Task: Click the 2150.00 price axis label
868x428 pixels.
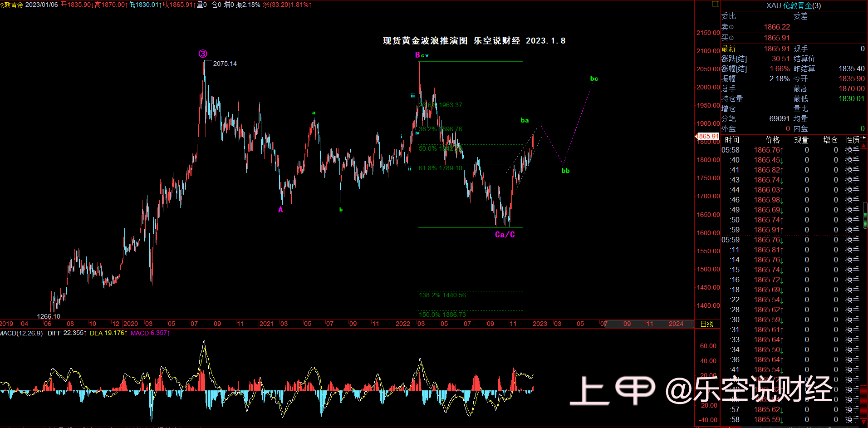Action: point(708,33)
